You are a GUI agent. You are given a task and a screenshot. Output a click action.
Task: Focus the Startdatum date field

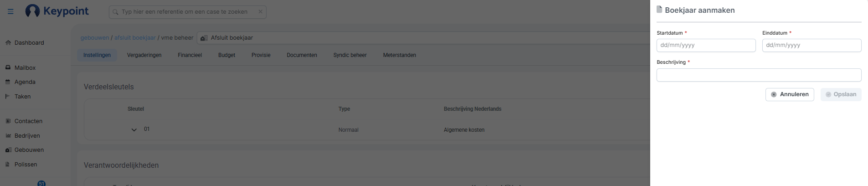tap(706, 45)
